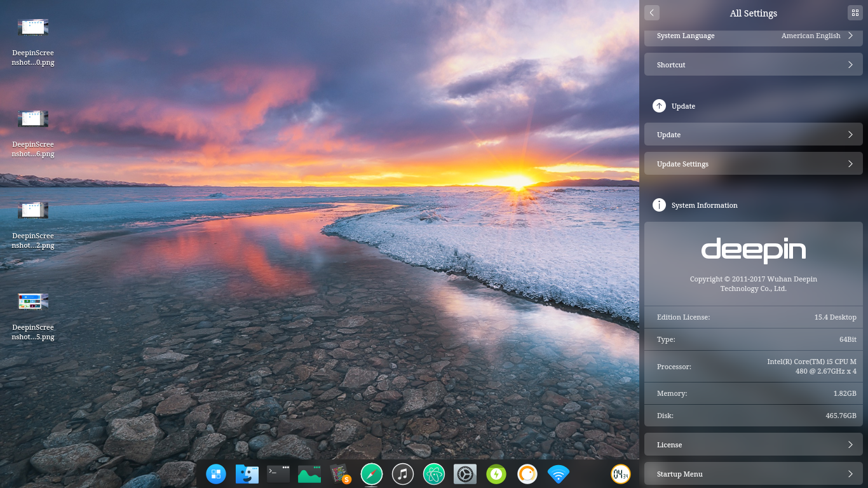Open the Music player in the dock
The image size is (868, 488).
click(x=402, y=474)
